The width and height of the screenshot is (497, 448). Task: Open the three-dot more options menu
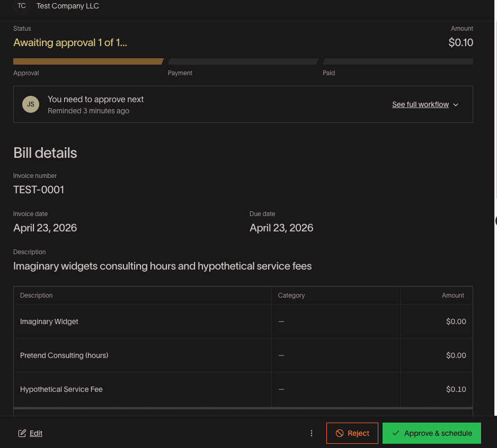(x=311, y=433)
